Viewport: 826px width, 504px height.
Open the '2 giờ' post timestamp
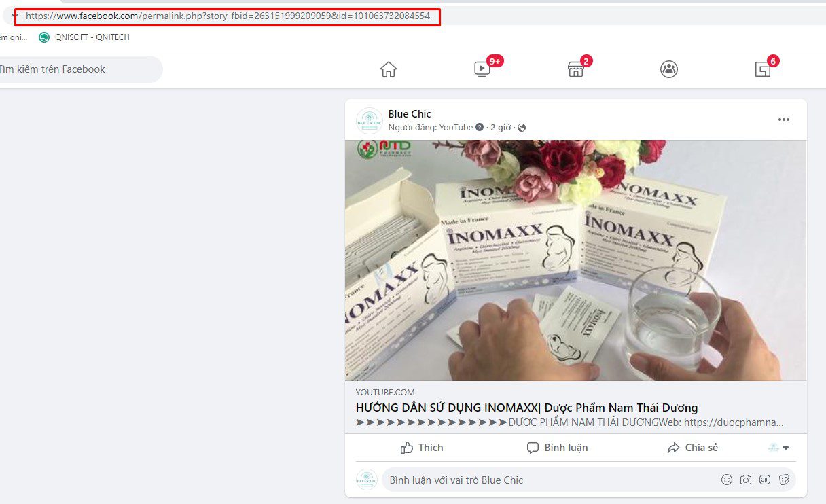(501, 127)
